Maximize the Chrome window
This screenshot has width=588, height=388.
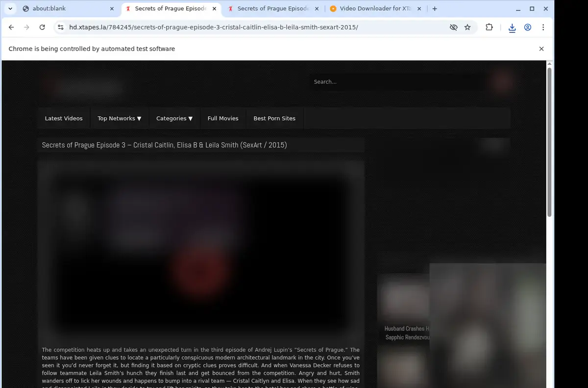tap(532, 9)
